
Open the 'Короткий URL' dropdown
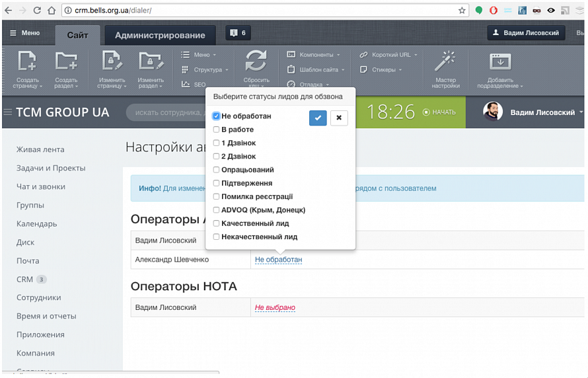tap(388, 55)
